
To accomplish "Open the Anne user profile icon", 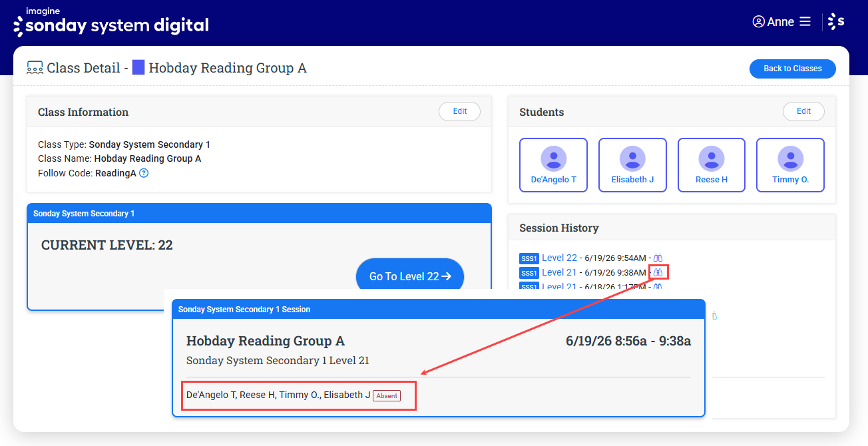I will pyautogui.click(x=758, y=21).
